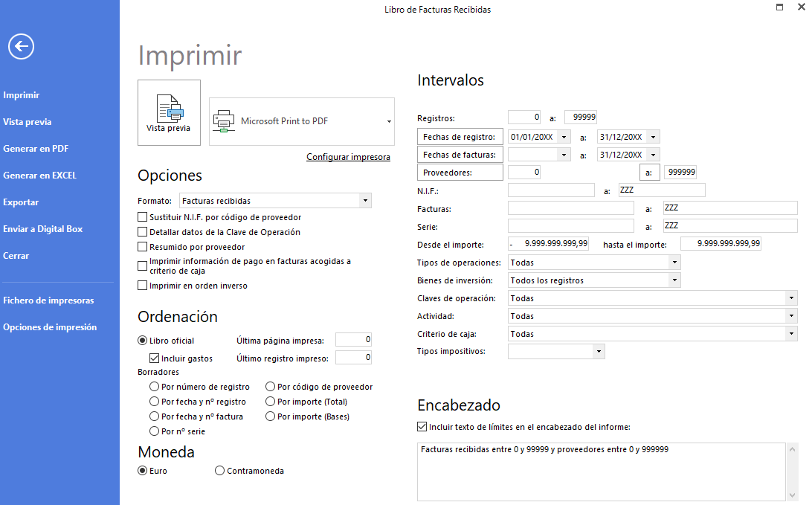The image size is (812, 505).
Task: Click the Proveedores ending field showing 999999
Action: click(681, 172)
